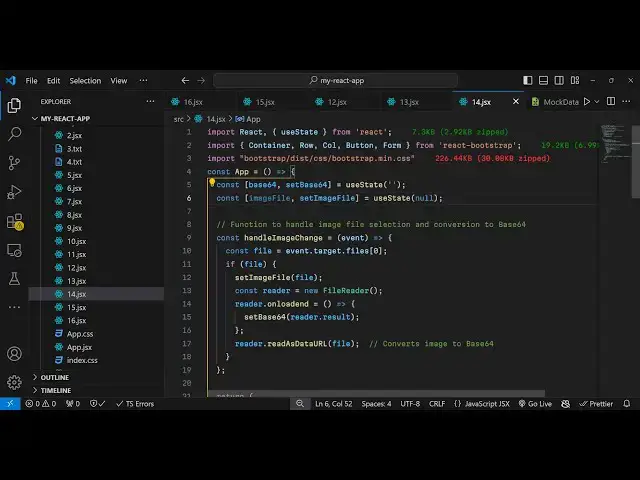Click Prettier in status bar
The image size is (640, 480).
pos(596,404)
